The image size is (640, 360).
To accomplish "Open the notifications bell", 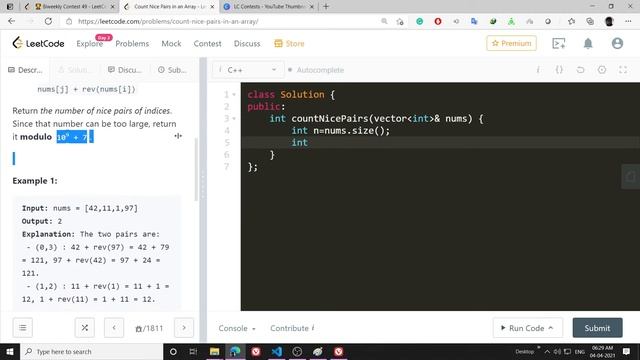I will [588, 43].
